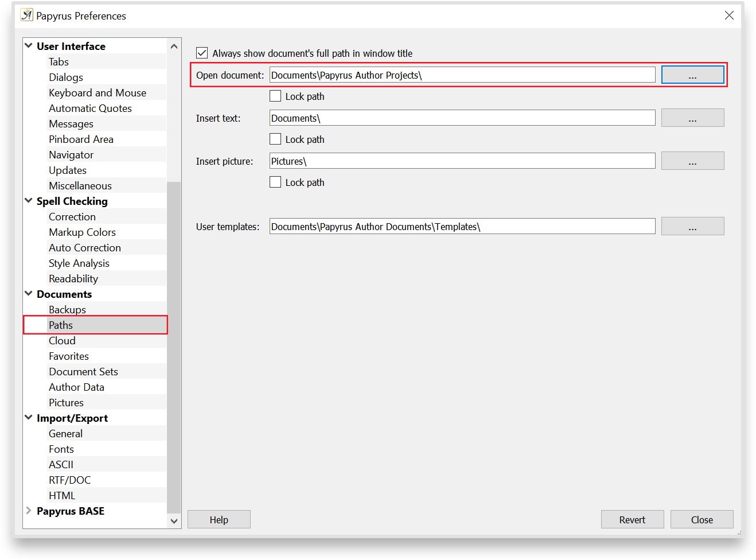The width and height of the screenshot is (756, 560).
Task: Select Favorites in the tree
Action: 69,356
